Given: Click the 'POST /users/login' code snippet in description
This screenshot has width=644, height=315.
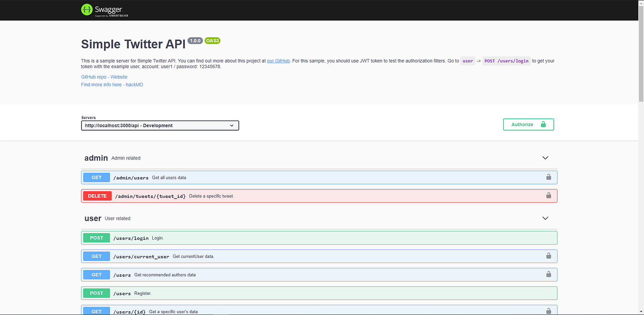Looking at the screenshot, I should [x=506, y=61].
